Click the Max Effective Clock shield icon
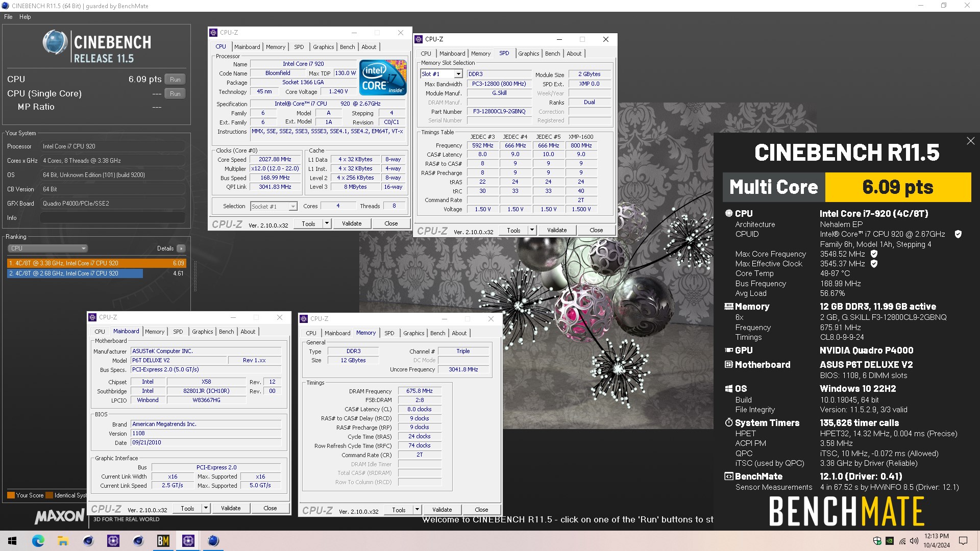 point(874,264)
